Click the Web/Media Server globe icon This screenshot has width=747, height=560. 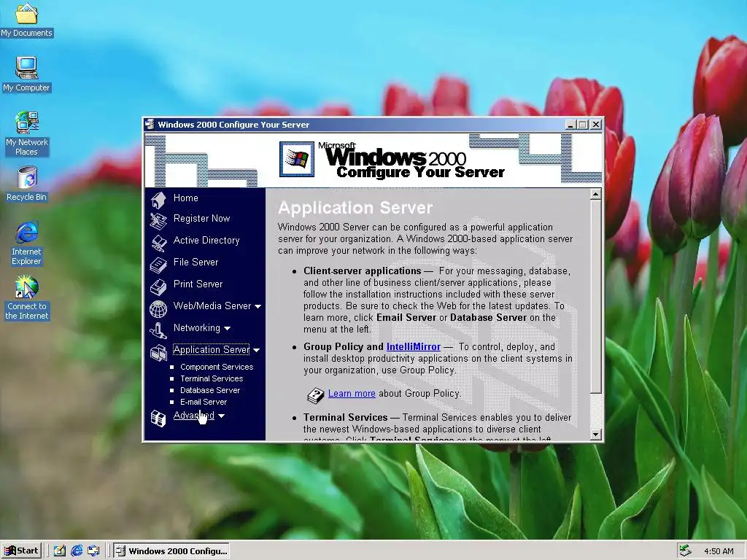point(158,309)
